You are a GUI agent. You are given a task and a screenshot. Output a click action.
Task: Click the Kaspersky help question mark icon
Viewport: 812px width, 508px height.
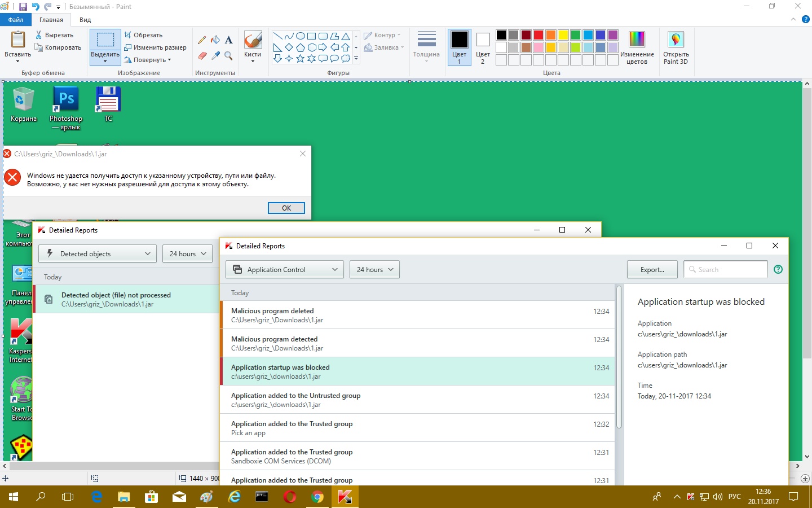point(778,269)
